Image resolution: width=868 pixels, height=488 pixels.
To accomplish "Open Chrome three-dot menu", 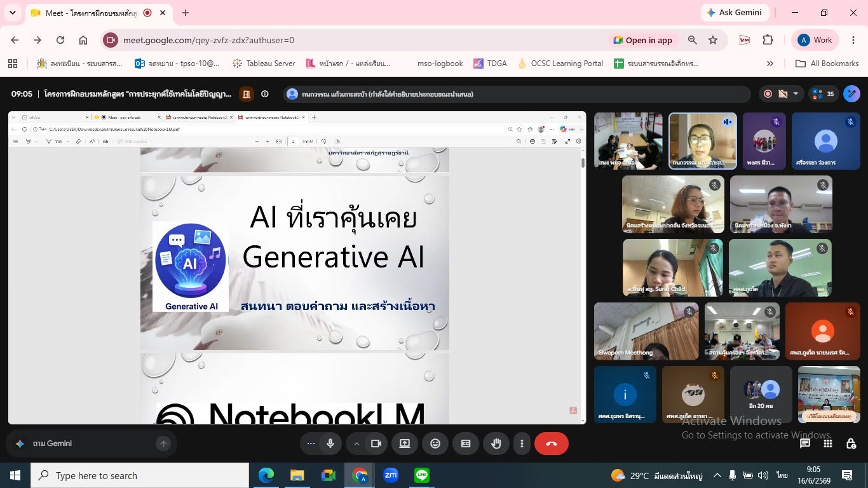I will click(x=853, y=40).
